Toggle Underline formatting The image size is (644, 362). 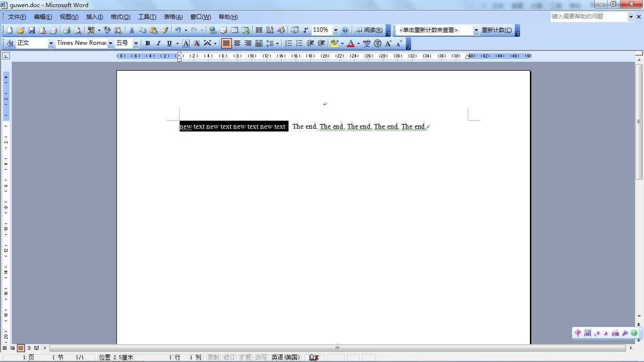click(x=169, y=43)
